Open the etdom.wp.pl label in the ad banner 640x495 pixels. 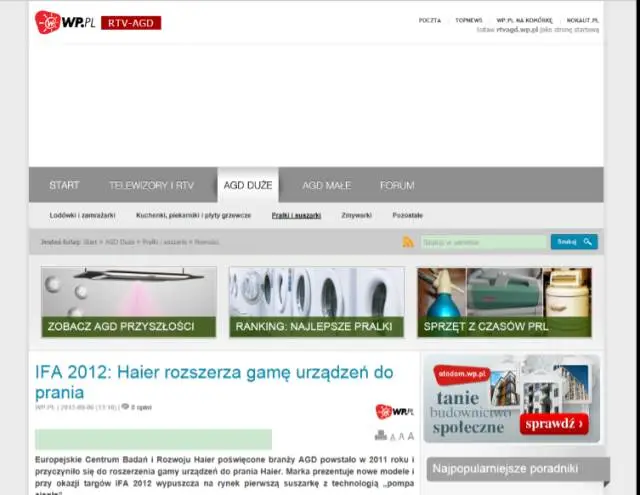462,374
